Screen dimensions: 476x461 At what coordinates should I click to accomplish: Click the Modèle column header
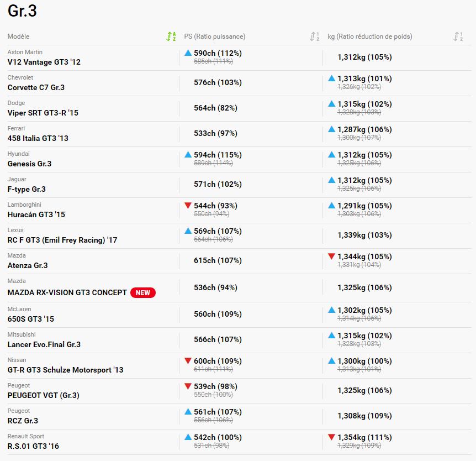tap(19, 36)
